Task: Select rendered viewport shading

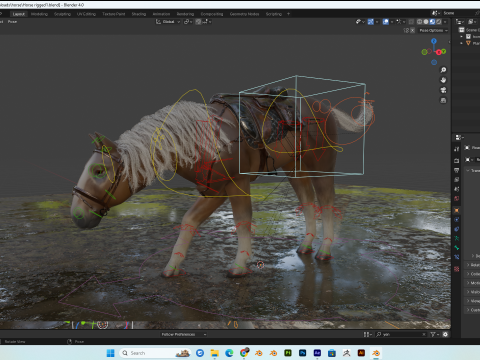Action: (x=439, y=22)
